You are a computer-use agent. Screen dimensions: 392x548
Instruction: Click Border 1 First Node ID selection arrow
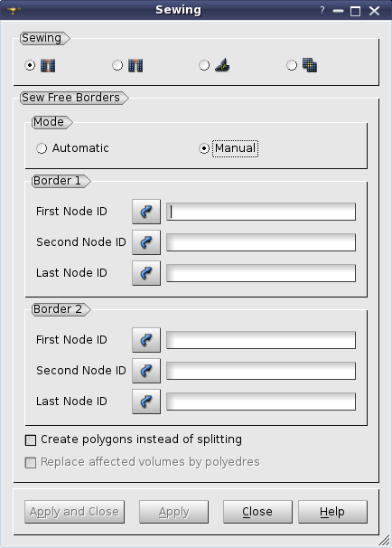click(146, 212)
